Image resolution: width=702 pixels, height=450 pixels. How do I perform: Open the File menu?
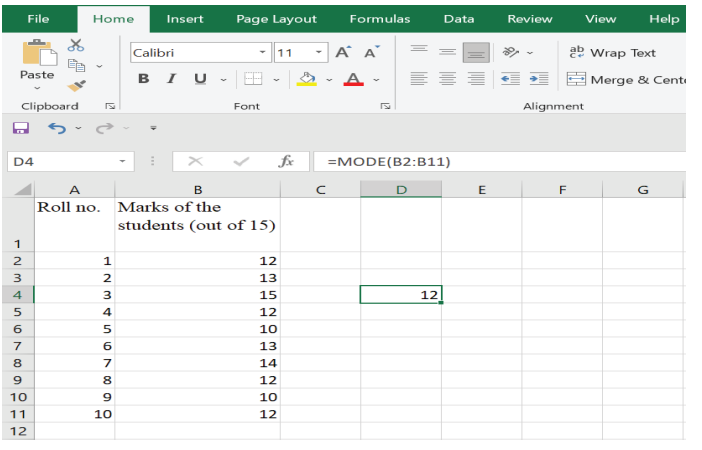(38, 19)
